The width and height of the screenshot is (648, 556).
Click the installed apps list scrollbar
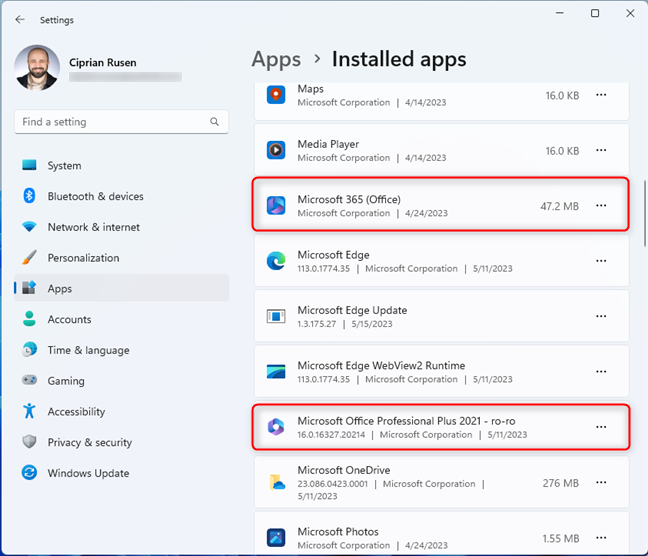pos(645,214)
